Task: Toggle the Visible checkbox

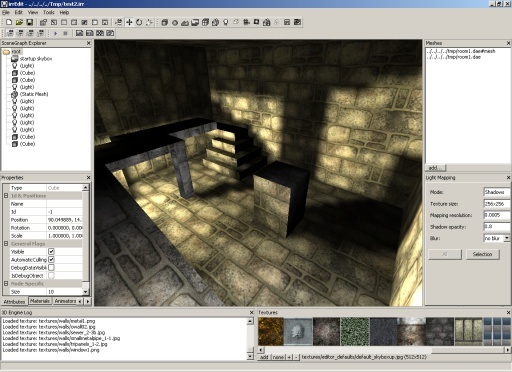Action: pyautogui.click(x=51, y=252)
